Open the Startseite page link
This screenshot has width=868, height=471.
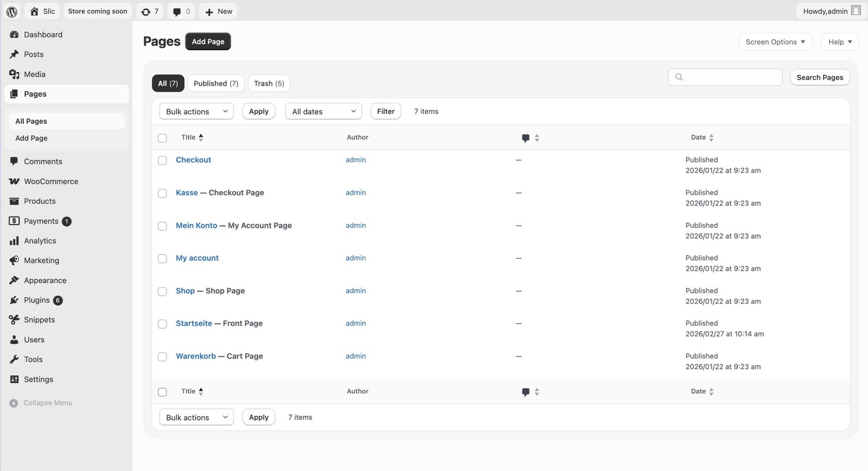click(x=194, y=323)
